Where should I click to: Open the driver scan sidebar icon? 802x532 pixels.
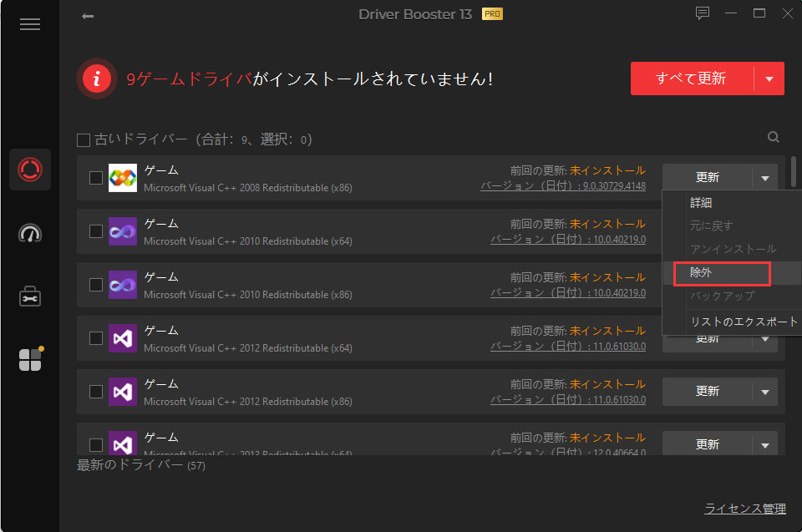[30, 170]
